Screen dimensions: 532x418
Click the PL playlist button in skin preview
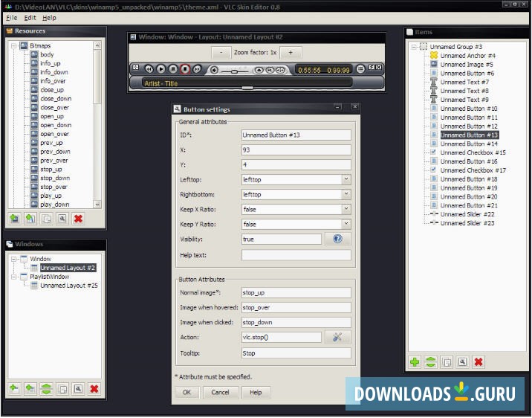[x=270, y=71]
